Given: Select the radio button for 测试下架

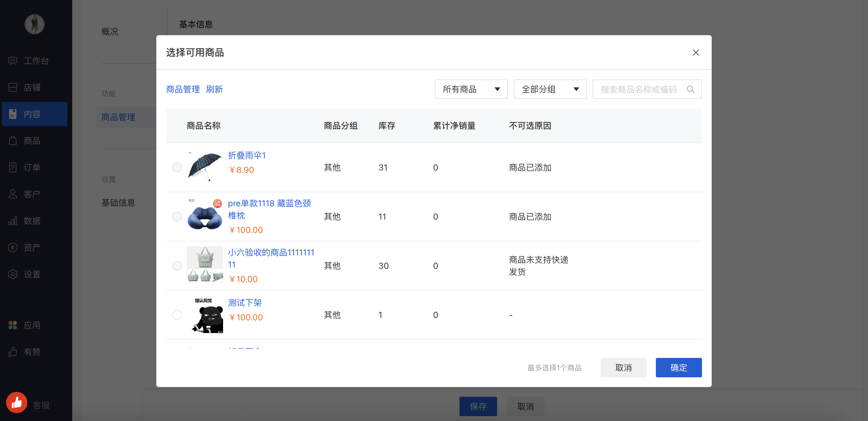Looking at the screenshot, I should coord(177,315).
